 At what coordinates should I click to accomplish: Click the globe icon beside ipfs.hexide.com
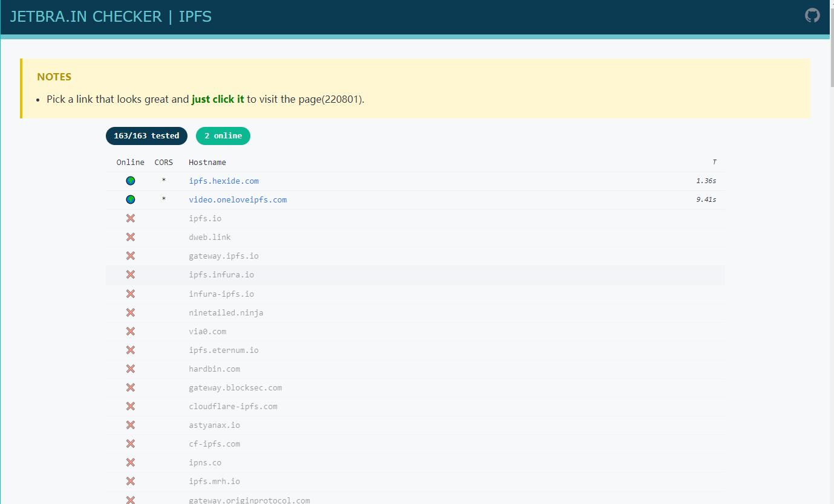[x=131, y=181]
